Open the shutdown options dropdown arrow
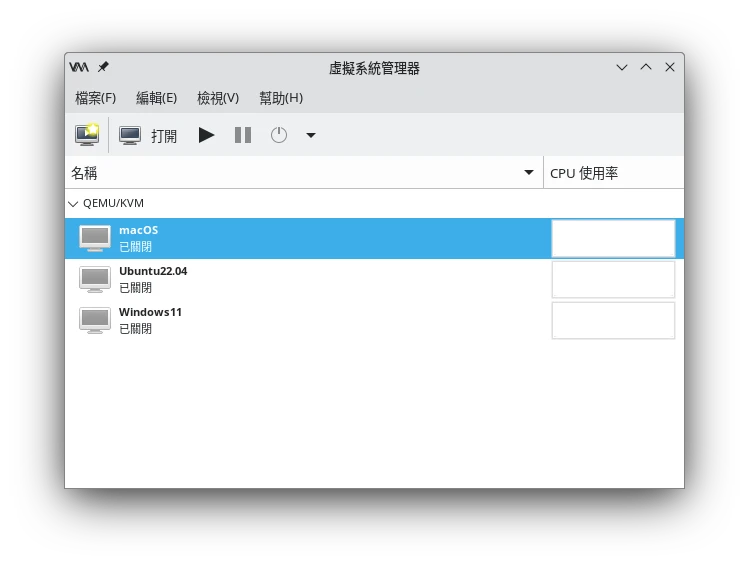Image resolution: width=749 pixels, height=565 pixels. (311, 135)
